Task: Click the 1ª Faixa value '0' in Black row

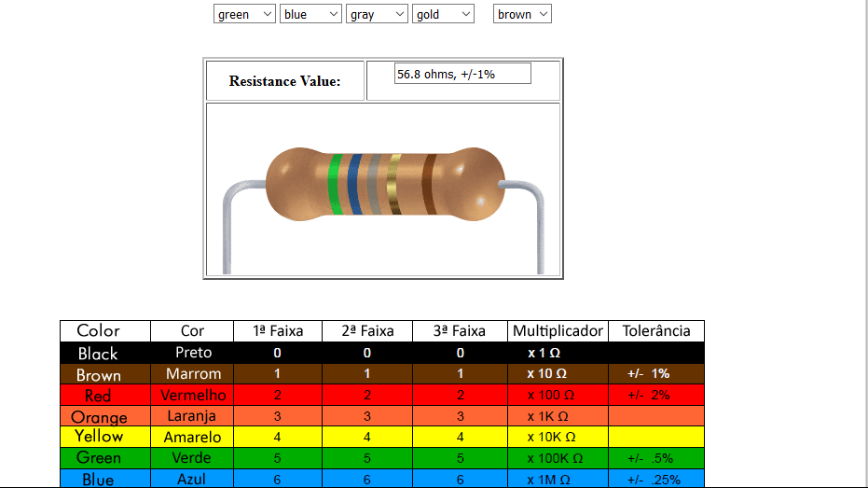Action: [277, 353]
